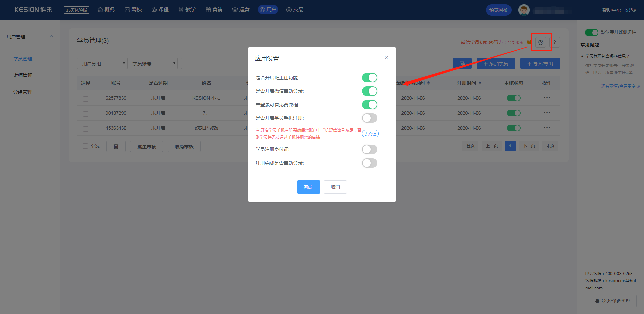644x314 pixels.
Task: Toggle 默认展开此侧边栏 switch
Action: pos(591,32)
